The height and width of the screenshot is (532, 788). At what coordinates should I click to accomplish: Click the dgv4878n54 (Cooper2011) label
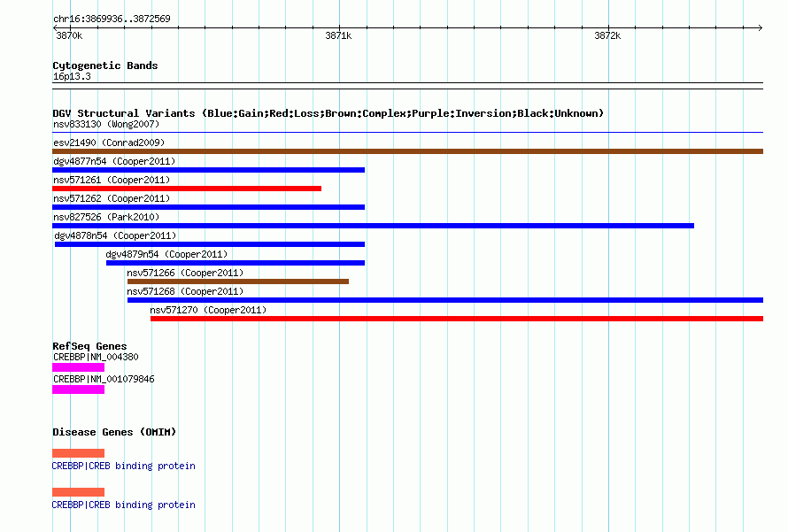pyautogui.click(x=116, y=235)
